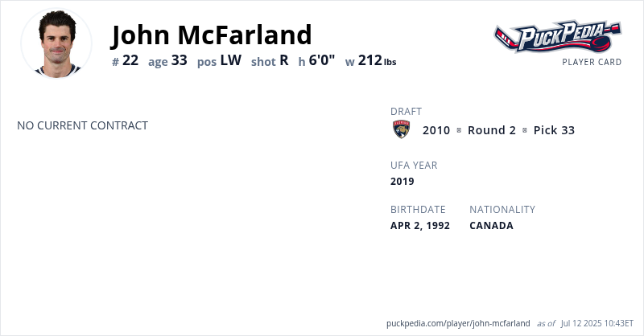Click the separator icon after Round 2
The height and width of the screenshot is (336, 644).
(x=524, y=130)
